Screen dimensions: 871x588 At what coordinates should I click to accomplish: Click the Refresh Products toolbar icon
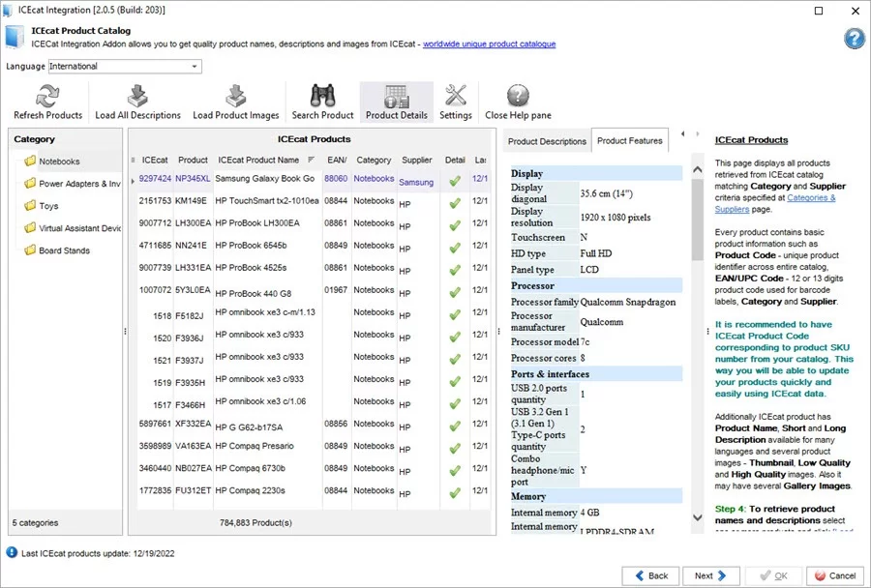(47, 97)
